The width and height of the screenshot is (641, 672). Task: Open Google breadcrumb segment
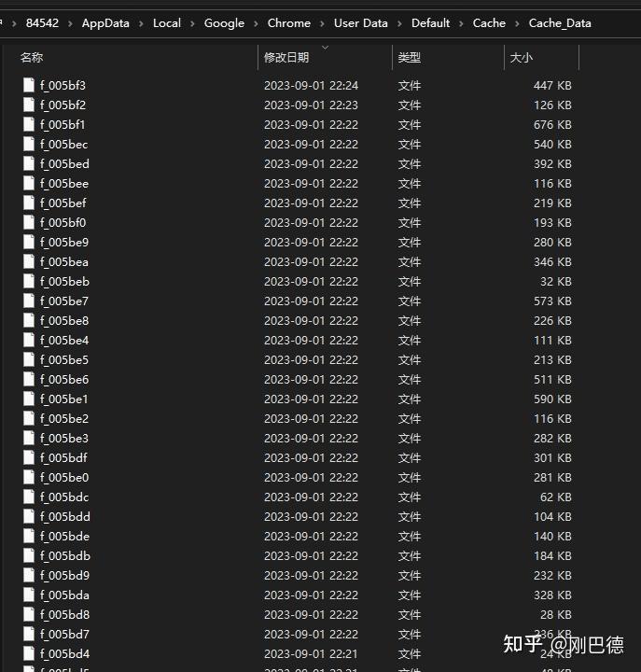(224, 23)
